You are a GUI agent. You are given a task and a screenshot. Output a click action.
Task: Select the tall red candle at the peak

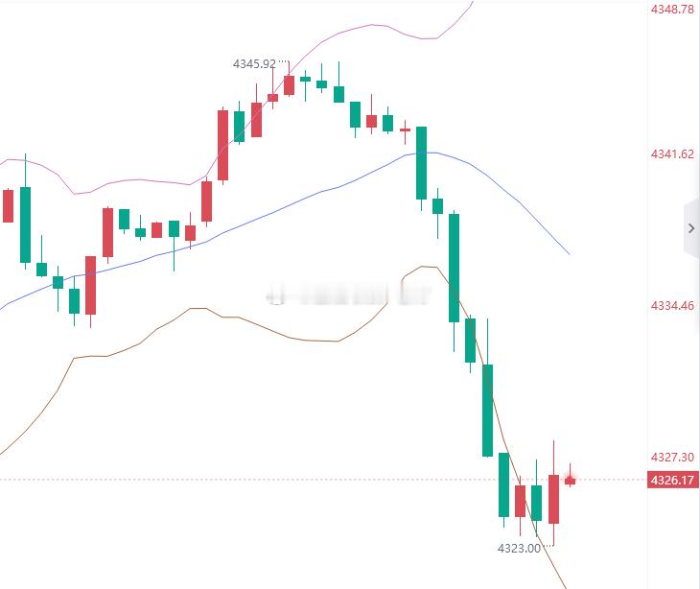tap(290, 84)
